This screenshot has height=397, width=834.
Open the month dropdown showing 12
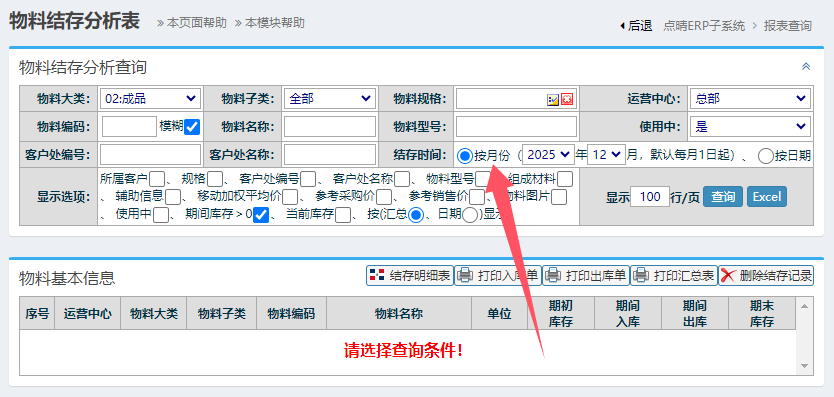coord(606,155)
